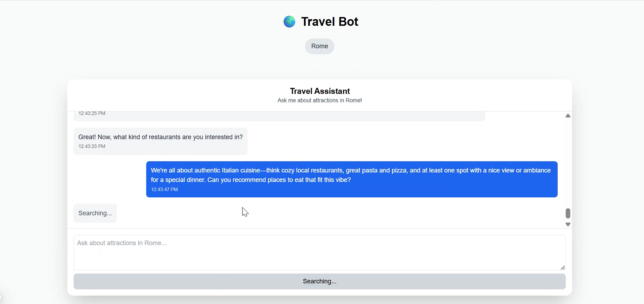Click the Searching... status bubble in chat
The width and height of the screenshot is (644, 304).
(x=95, y=213)
